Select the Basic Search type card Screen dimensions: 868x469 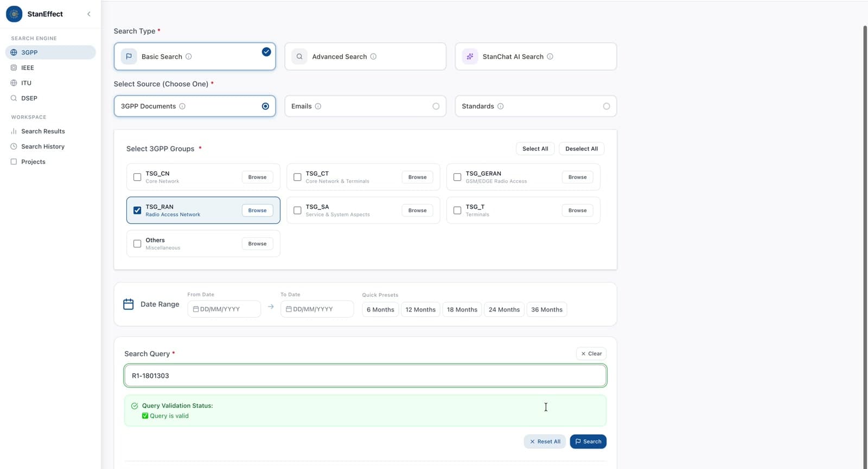195,56
